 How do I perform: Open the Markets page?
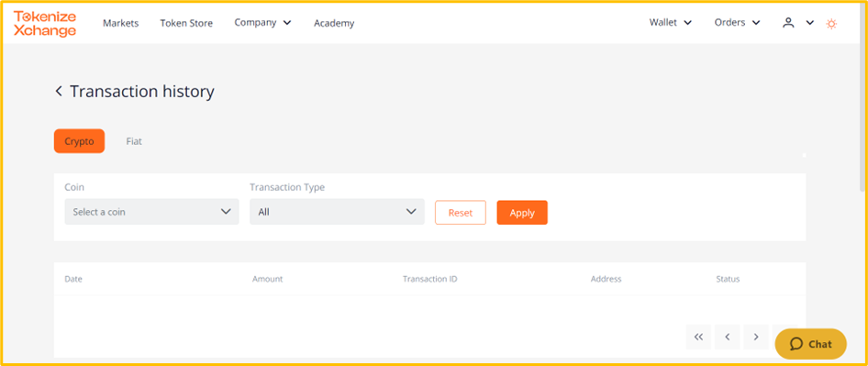click(121, 23)
